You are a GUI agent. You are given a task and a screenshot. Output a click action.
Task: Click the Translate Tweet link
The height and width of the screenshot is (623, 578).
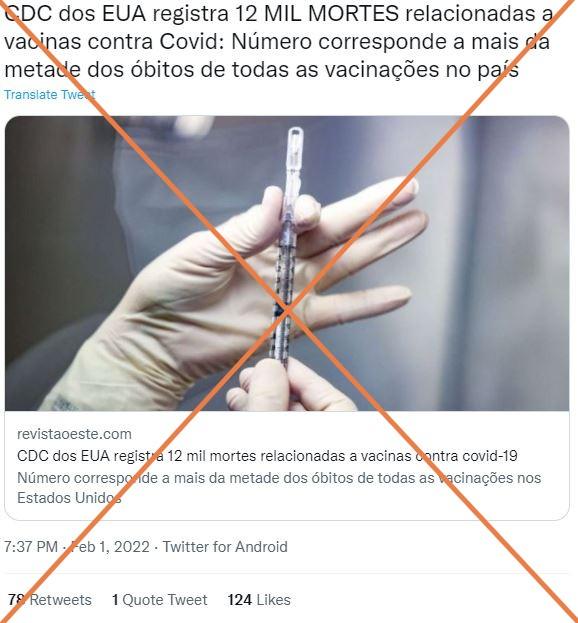pos(50,95)
